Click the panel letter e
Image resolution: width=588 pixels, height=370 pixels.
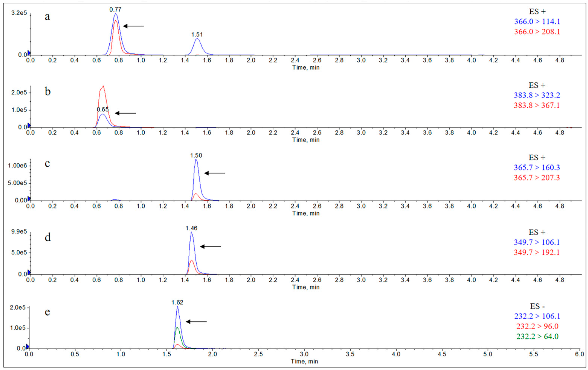[x=47, y=312]
